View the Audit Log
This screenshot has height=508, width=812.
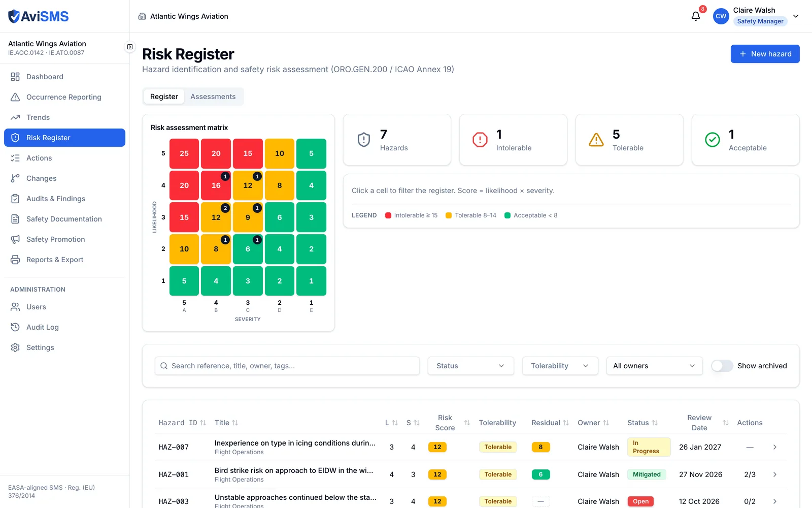tap(64, 327)
